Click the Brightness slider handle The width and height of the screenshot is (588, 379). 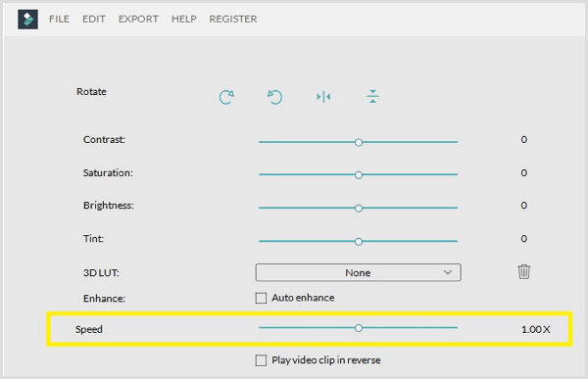(359, 208)
